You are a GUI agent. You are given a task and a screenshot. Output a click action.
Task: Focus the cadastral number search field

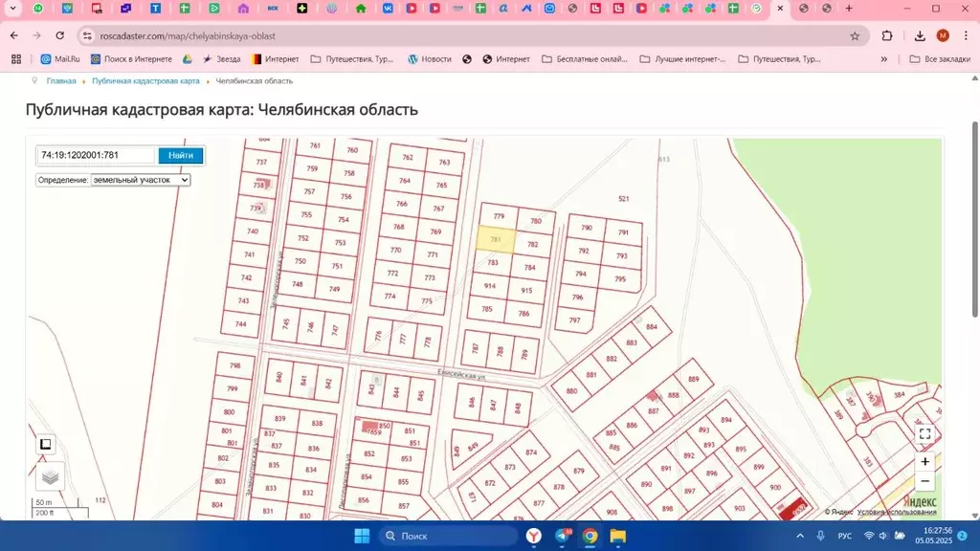point(96,155)
